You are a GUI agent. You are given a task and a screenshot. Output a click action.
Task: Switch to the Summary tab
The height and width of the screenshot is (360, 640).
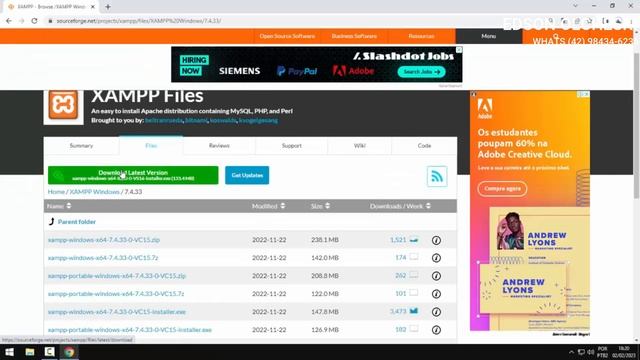pyautogui.click(x=81, y=146)
